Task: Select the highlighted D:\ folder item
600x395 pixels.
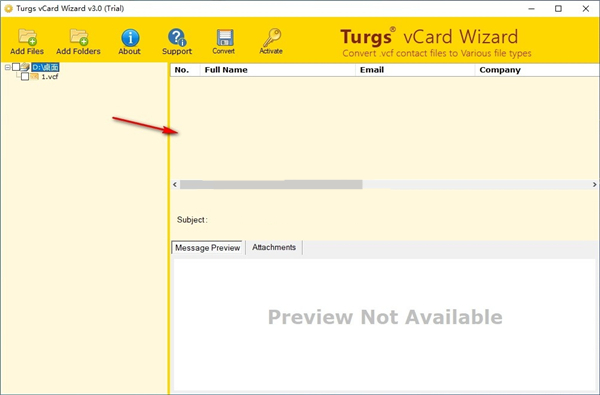Action: click(45, 67)
